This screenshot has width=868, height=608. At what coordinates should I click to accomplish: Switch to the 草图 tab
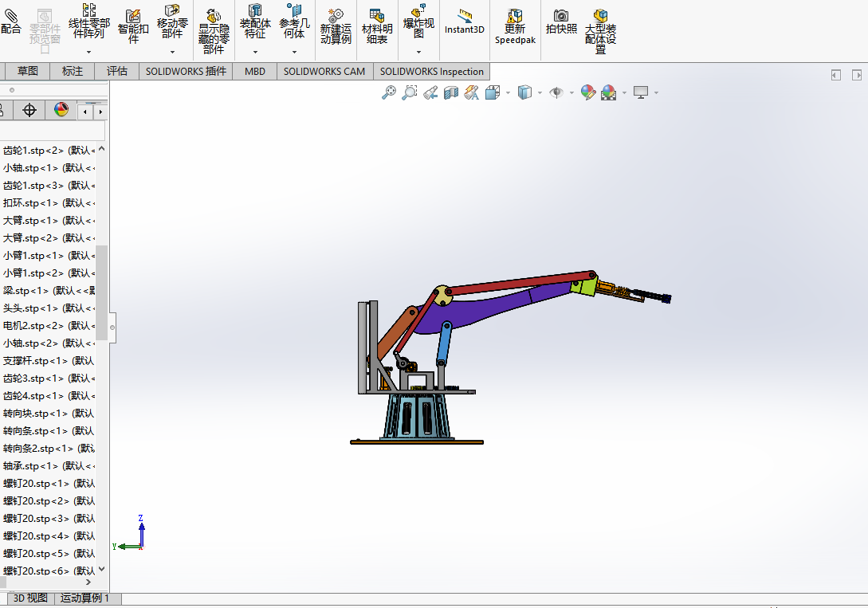[28, 72]
